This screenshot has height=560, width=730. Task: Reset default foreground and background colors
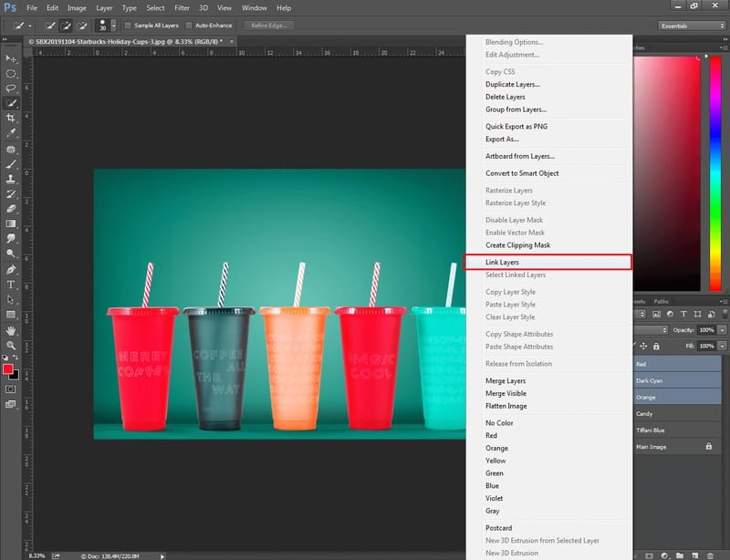[5, 358]
